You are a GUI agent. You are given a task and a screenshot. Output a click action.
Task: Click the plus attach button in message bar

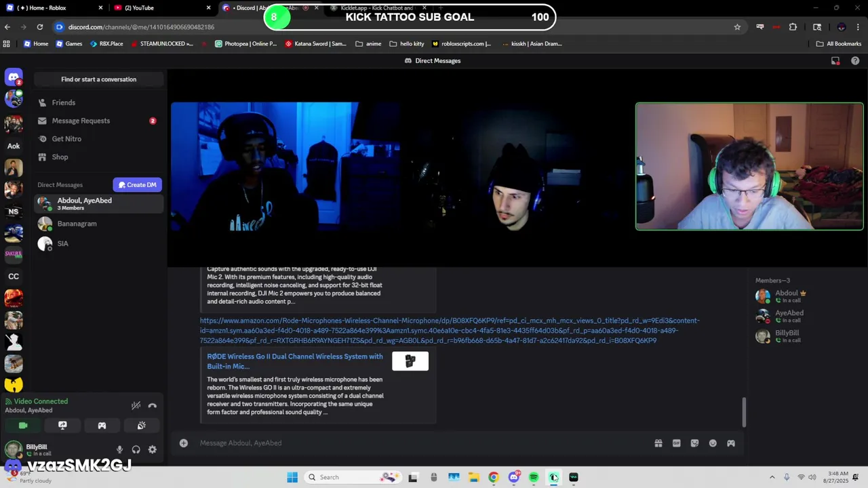tap(184, 443)
